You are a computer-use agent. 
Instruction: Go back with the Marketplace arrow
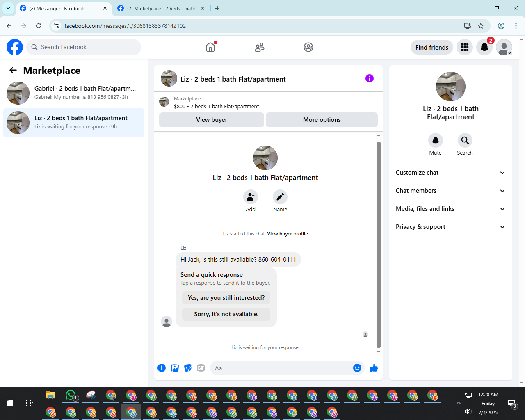pos(13,70)
